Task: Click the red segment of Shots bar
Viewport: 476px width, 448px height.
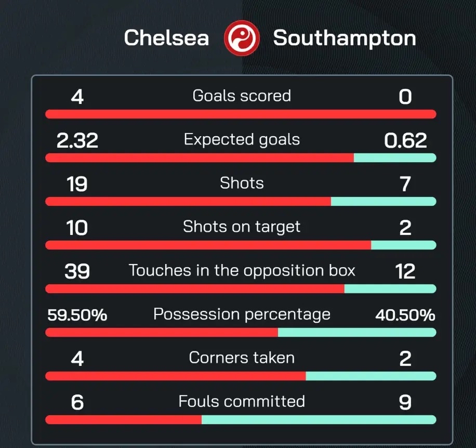Action: click(188, 201)
